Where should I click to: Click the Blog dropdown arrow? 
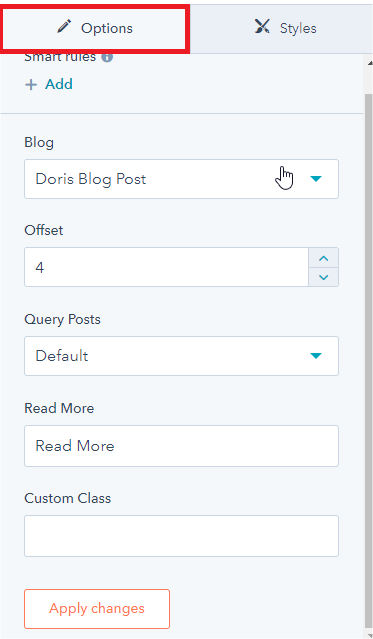coord(316,178)
